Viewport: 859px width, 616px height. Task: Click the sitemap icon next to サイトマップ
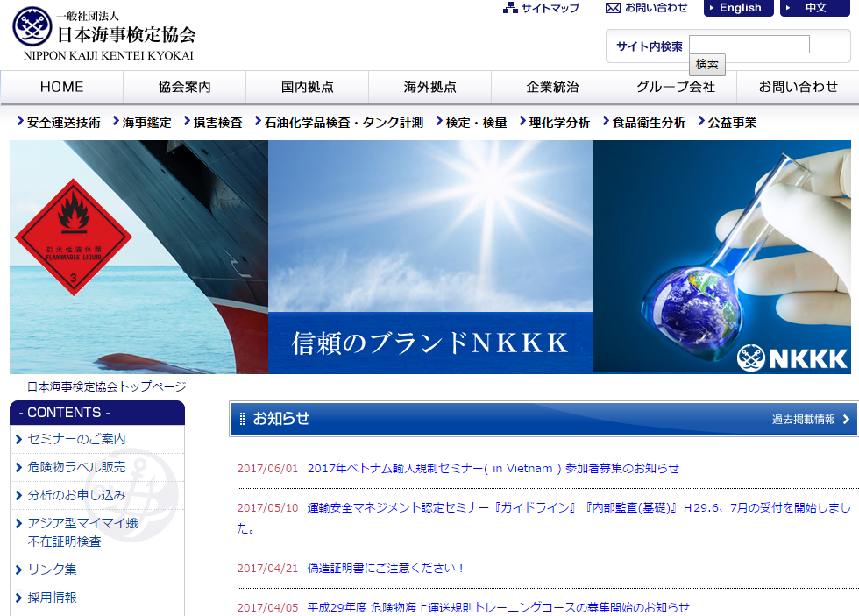[510, 8]
